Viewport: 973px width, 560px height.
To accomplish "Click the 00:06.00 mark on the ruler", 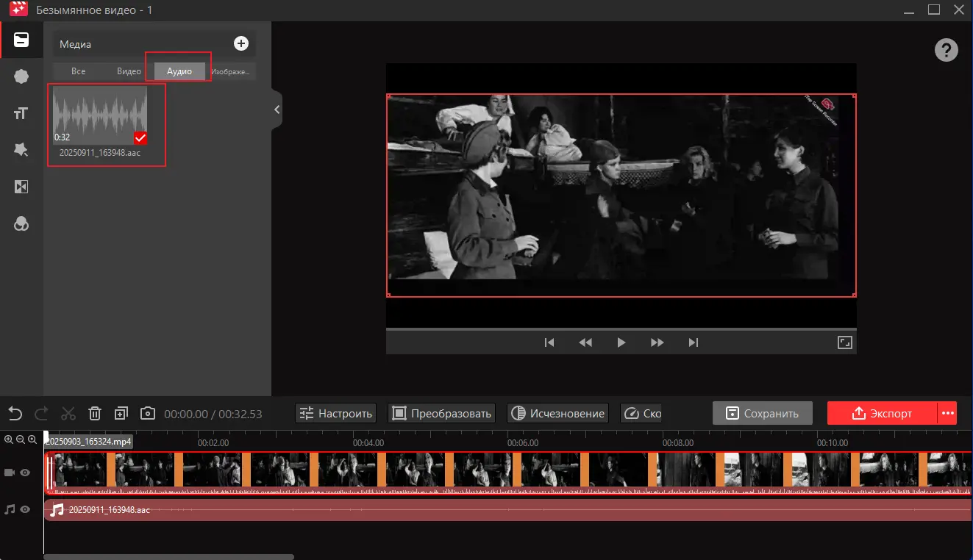I will [x=523, y=443].
